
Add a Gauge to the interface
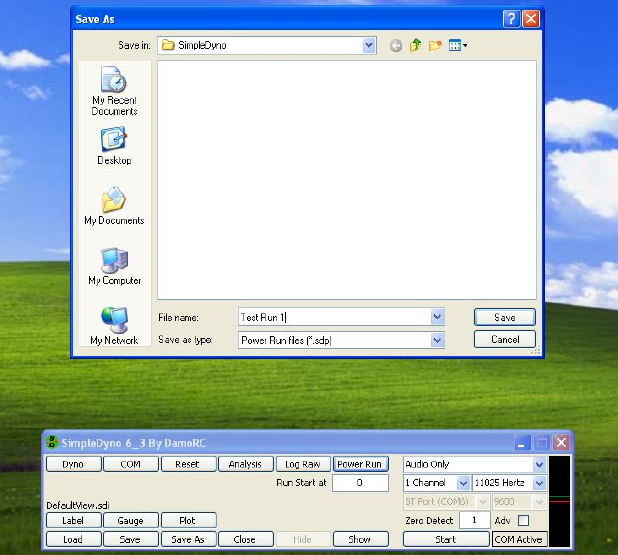(131, 520)
